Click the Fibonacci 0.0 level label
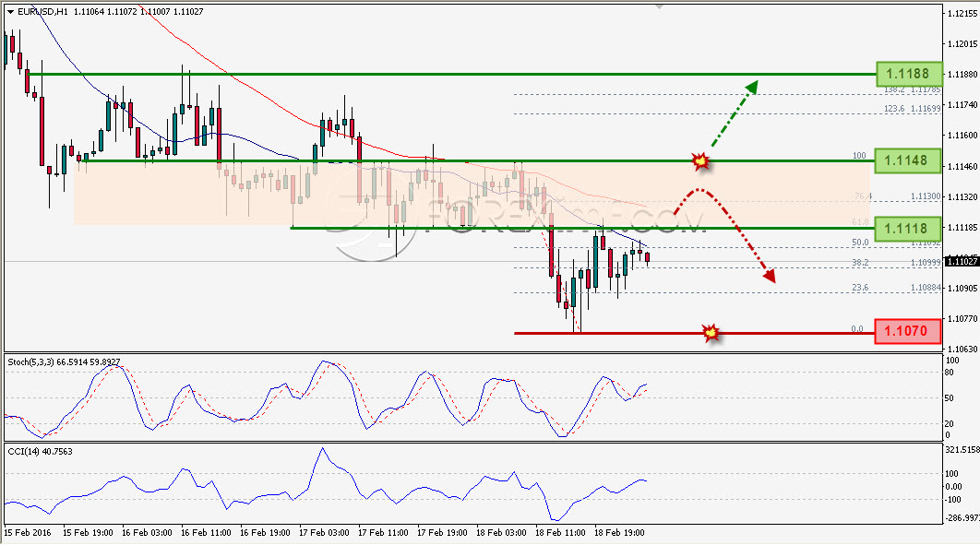The height and width of the screenshot is (545, 980). coord(857,329)
